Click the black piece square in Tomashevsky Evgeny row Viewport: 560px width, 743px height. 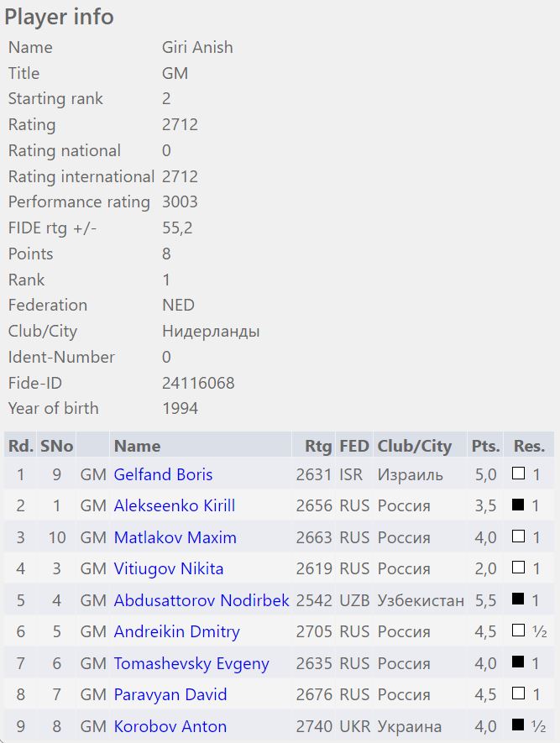(519, 663)
